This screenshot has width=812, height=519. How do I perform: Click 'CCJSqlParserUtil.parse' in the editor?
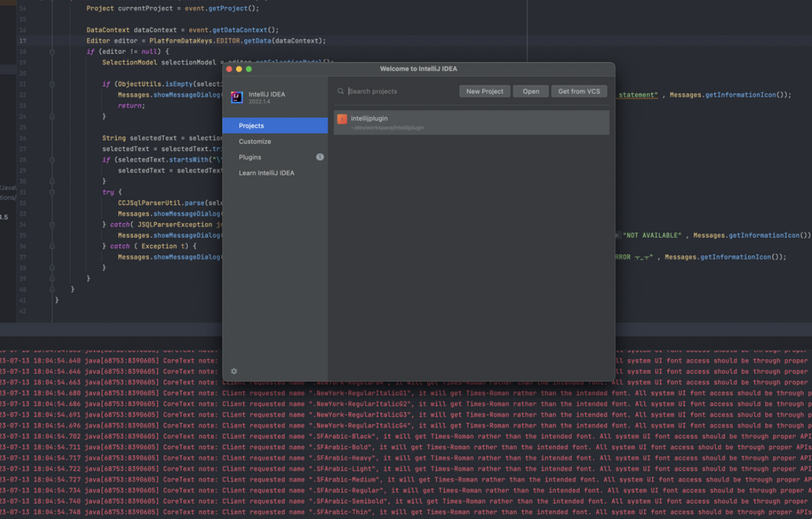tap(161, 203)
